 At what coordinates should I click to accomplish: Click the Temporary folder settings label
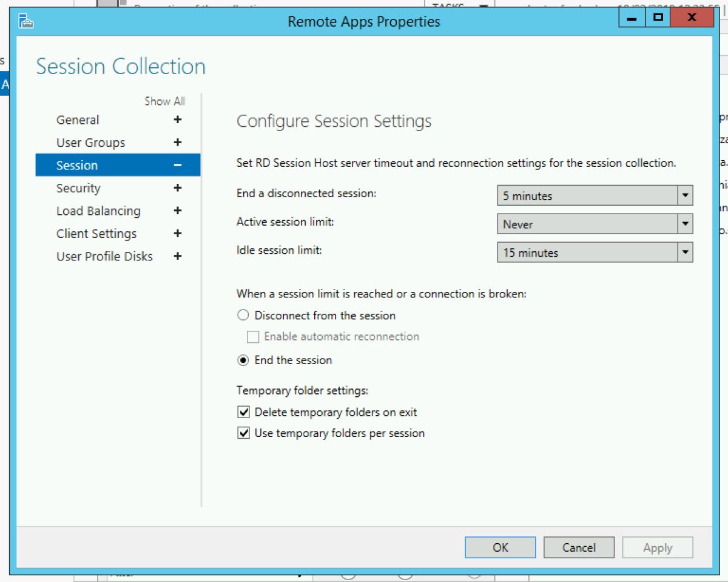[302, 390]
